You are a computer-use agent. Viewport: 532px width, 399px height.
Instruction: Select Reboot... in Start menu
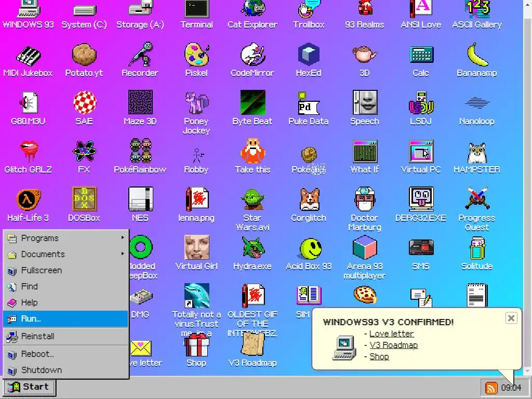[x=66, y=354]
